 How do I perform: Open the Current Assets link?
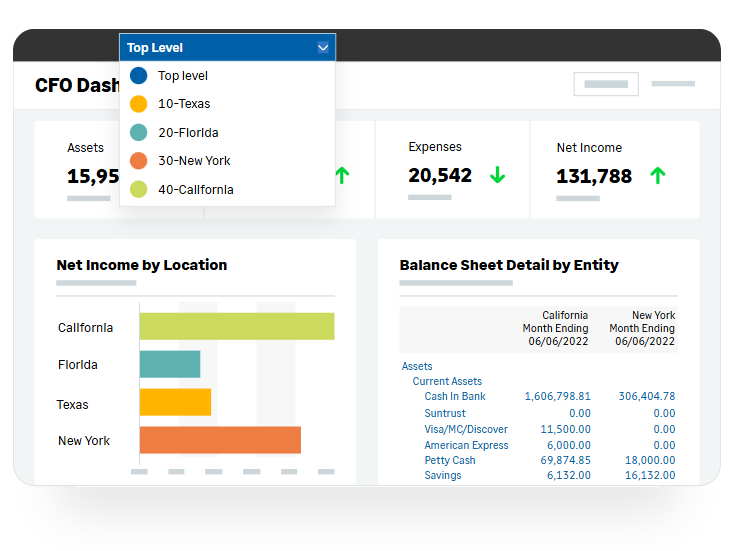click(447, 382)
